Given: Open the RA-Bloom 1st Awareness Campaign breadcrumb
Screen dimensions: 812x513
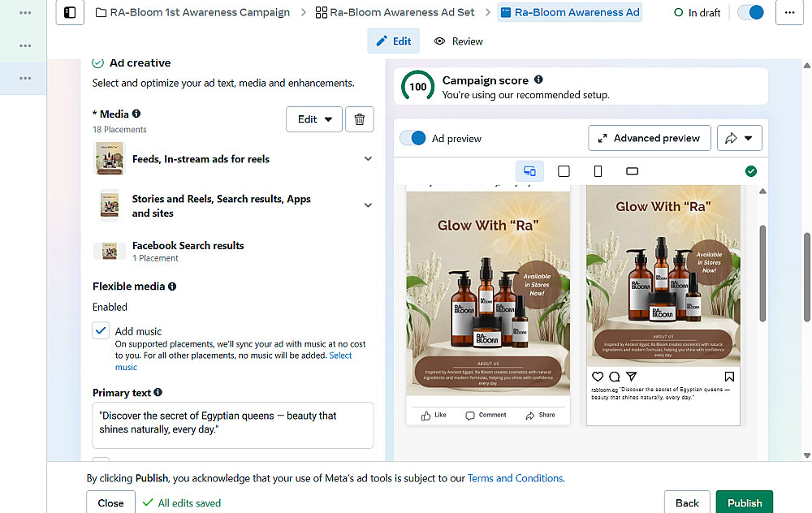Looking at the screenshot, I should coord(192,12).
